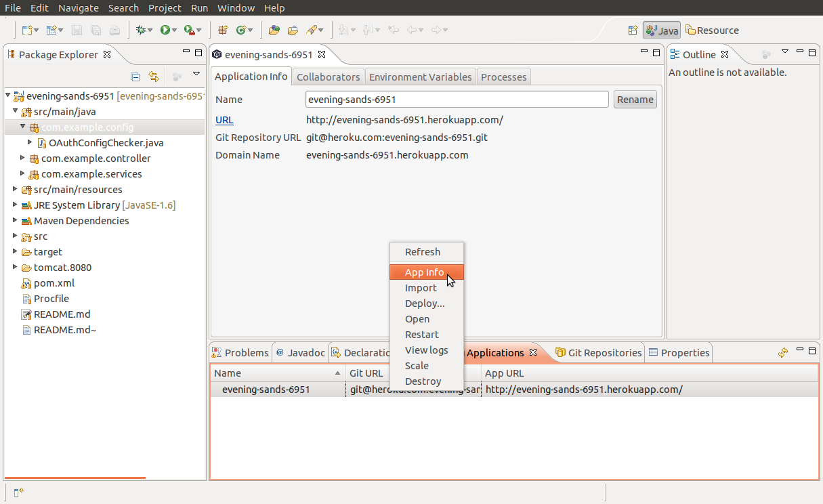The height and width of the screenshot is (504, 823).
Task: Click the New wizard toolbar icon
Action: click(x=26, y=30)
